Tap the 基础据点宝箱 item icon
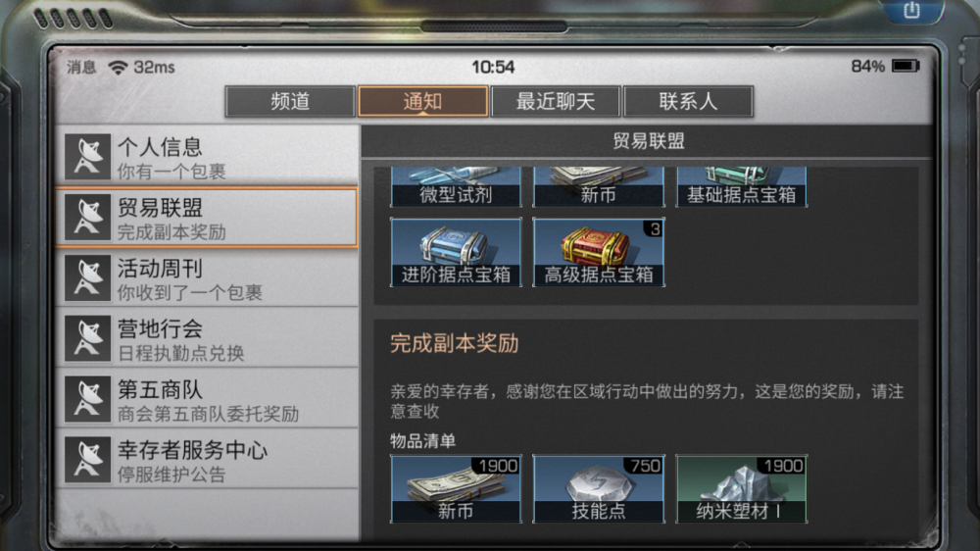This screenshot has width=980, height=551. [x=741, y=186]
